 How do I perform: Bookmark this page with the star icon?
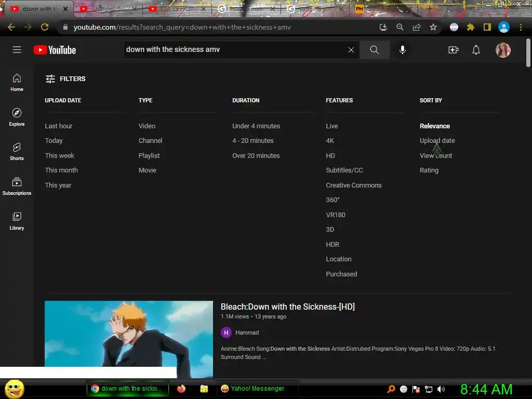[433, 27]
